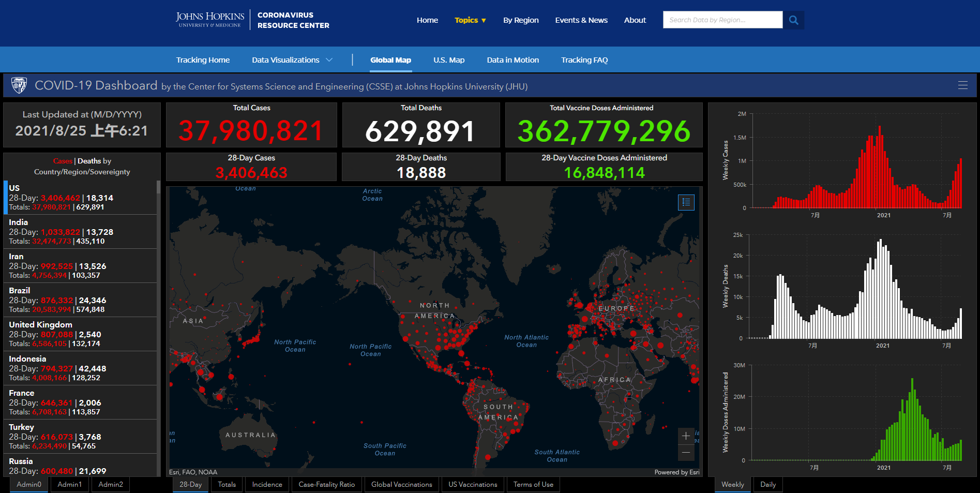
Task: Switch to the Incidence map tab
Action: click(x=267, y=485)
